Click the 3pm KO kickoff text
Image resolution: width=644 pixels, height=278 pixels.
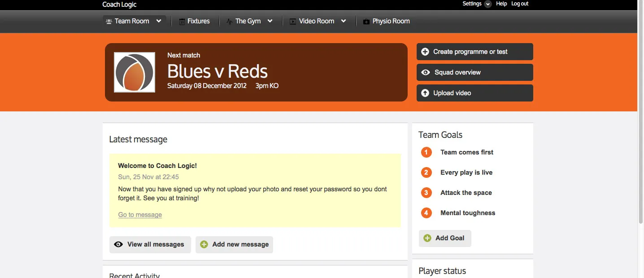tap(267, 86)
